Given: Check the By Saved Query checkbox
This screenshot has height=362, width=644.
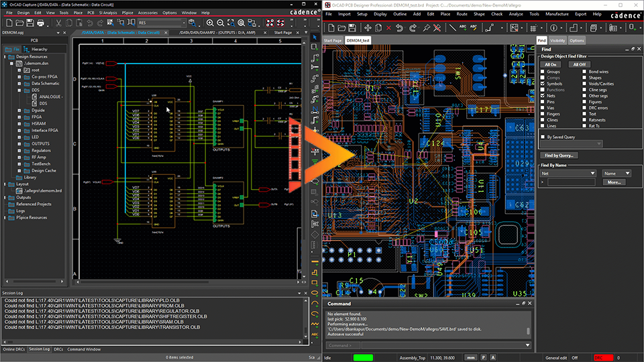Looking at the screenshot, I should coord(543,137).
